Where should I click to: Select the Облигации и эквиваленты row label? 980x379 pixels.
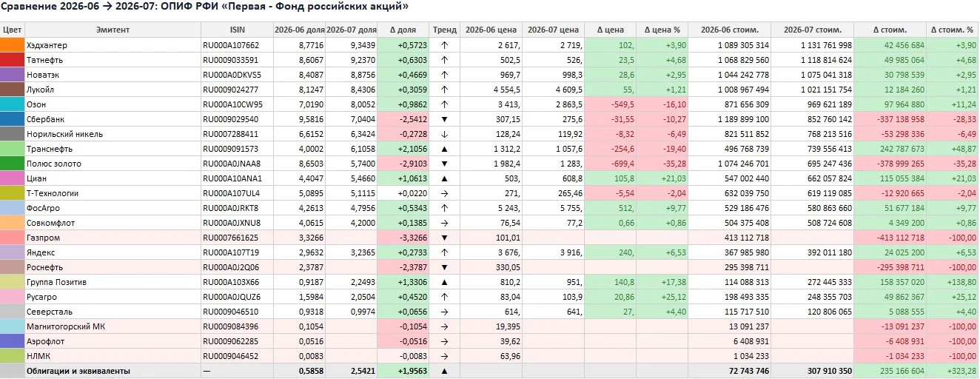(78, 371)
